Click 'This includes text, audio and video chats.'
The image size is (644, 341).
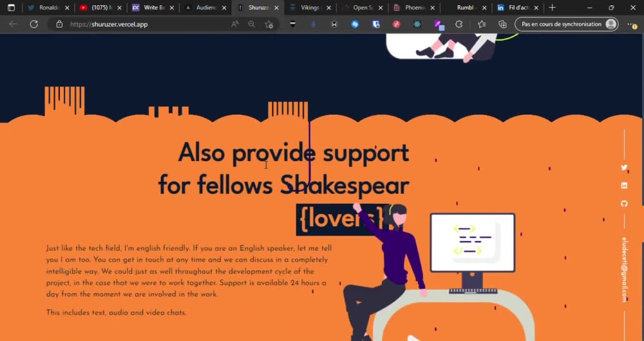coord(116,313)
